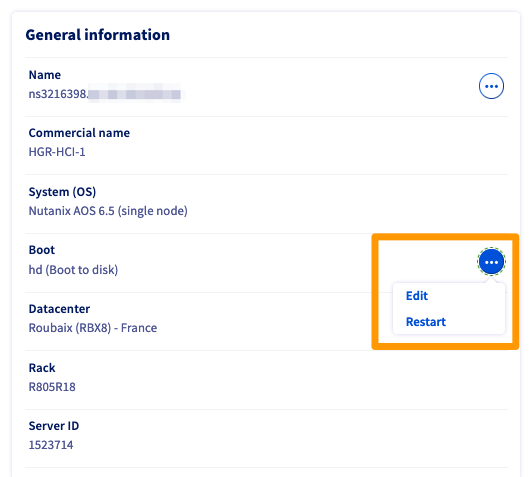Click the blurred part of the server name
Screen dimensions: 532x477
pos(135,94)
